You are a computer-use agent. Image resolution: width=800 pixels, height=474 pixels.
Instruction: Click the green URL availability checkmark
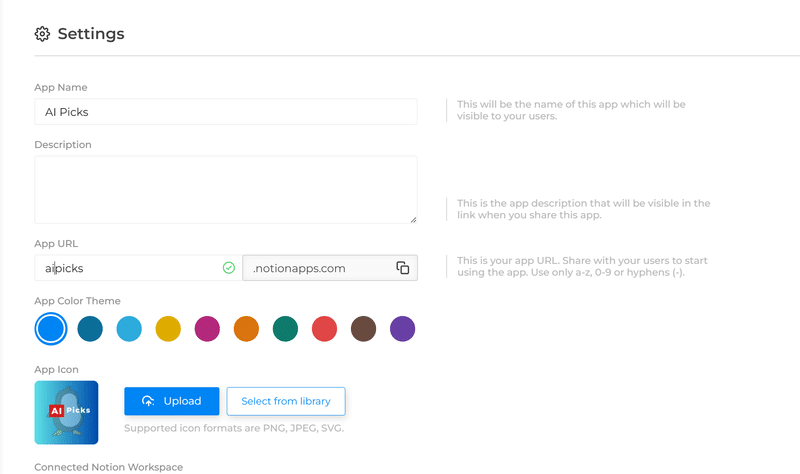click(229, 268)
